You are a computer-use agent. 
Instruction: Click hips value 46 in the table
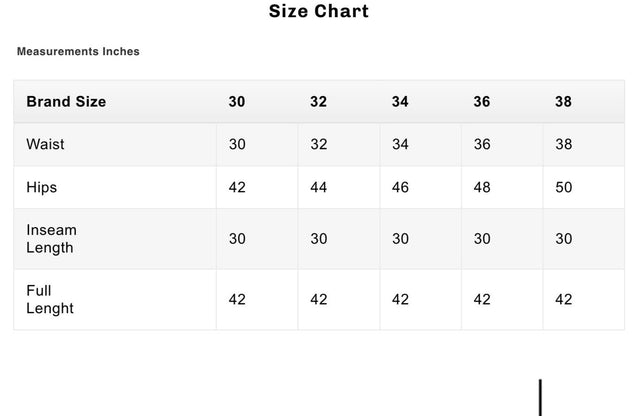pyautogui.click(x=400, y=188)
